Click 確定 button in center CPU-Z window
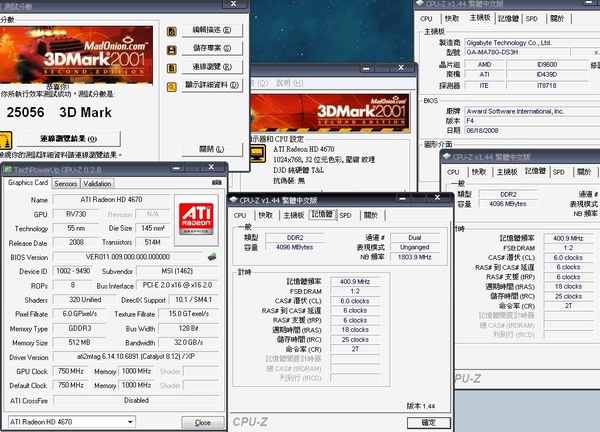This screenshot has width=600, height=432. point(429,422)
